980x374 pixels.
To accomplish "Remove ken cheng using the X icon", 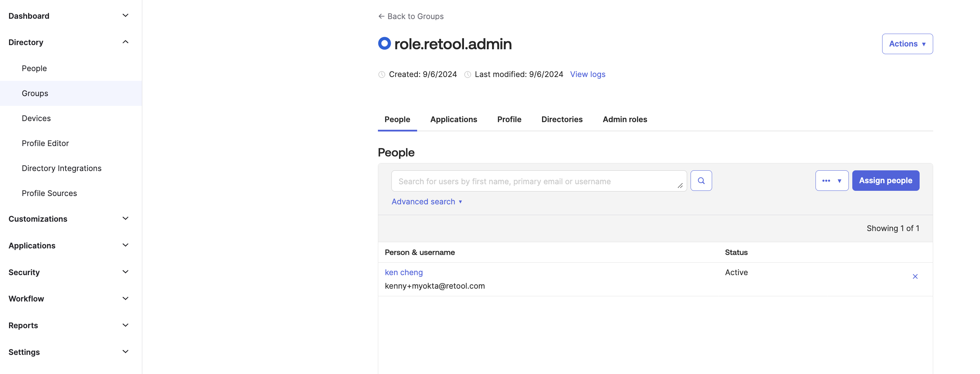I will click(915, 277).
